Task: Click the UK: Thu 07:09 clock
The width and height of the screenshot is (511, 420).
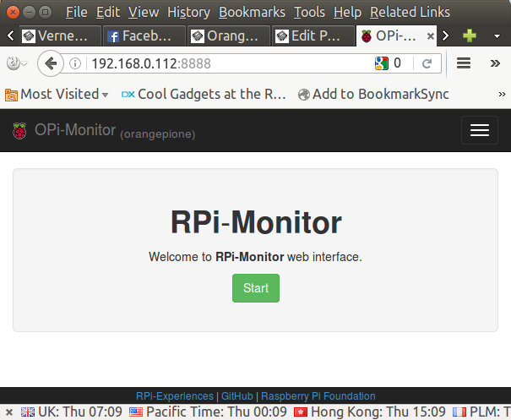Action: pyautogui.click(x=80, y=412)
